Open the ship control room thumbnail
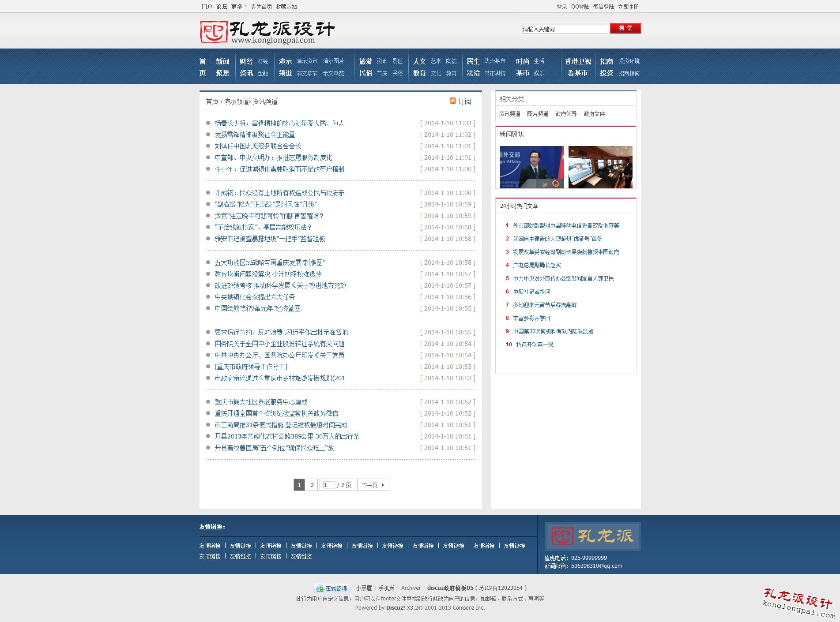Viewport: 840px width, 622px height. coord(600,167)
